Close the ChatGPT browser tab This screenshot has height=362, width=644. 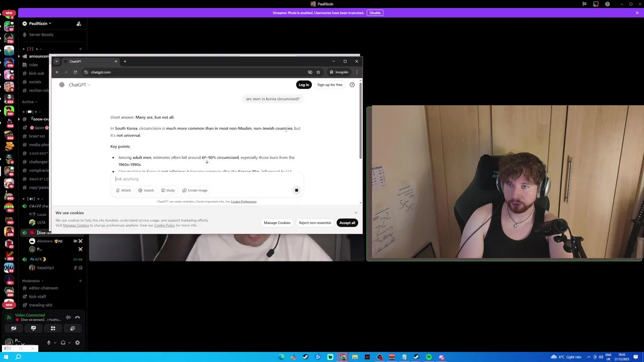pyautogui.click(x=116, y=61)
